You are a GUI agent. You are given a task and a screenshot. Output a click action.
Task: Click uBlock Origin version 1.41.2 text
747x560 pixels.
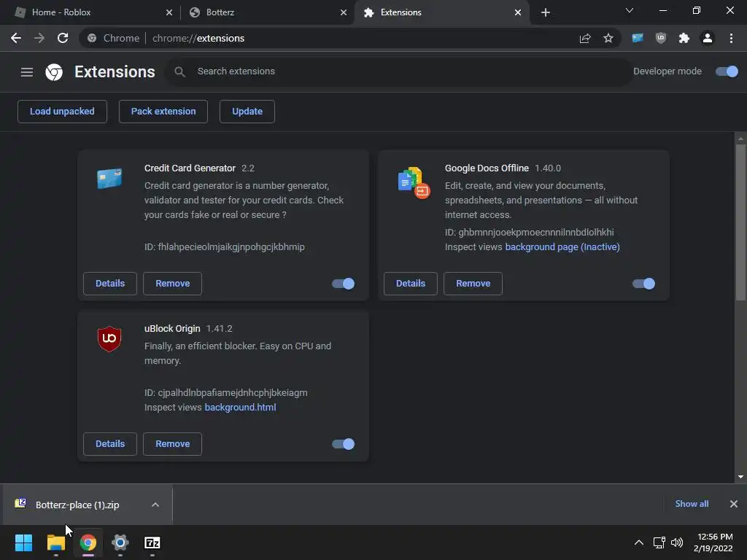(219, 329)
